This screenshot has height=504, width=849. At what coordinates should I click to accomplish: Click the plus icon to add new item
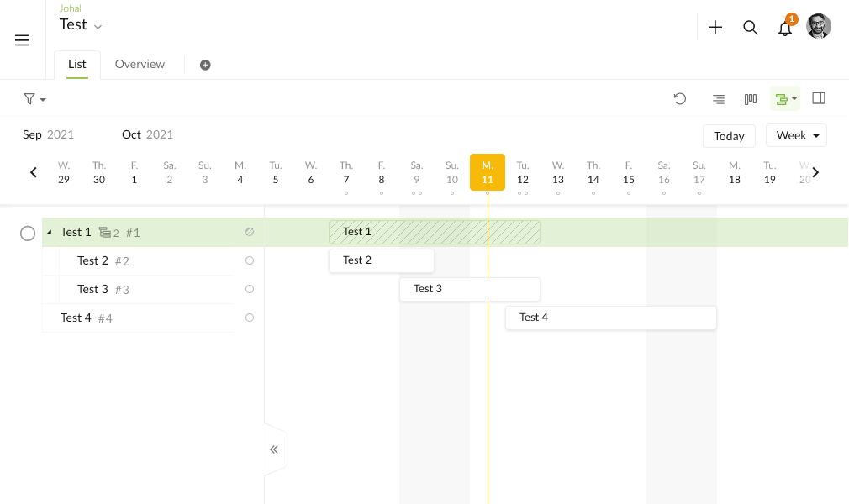pyautogui.click(x=715, y=27)
